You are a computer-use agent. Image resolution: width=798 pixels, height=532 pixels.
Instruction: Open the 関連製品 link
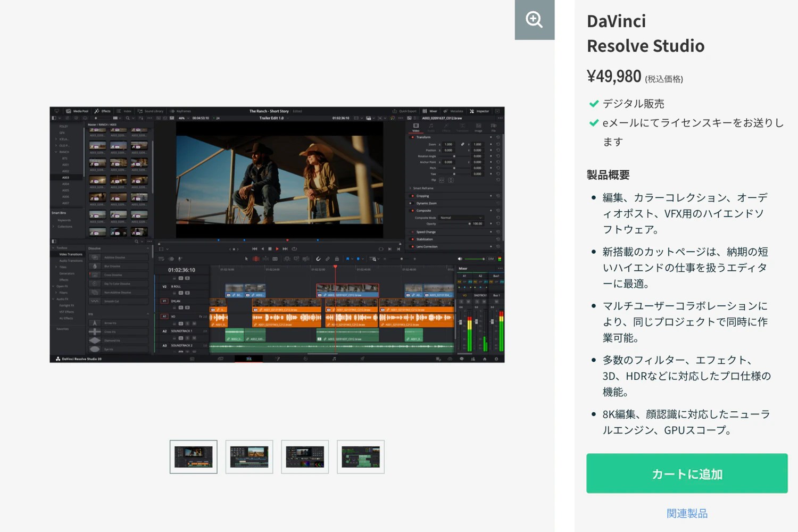(686, 513)
